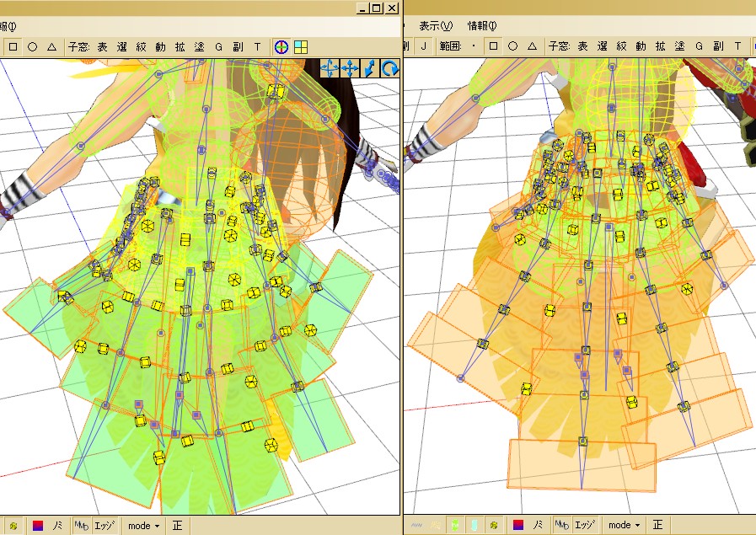756x535 pixels.
Task: Click T sub-window button in right window
Action: (737, 46)
